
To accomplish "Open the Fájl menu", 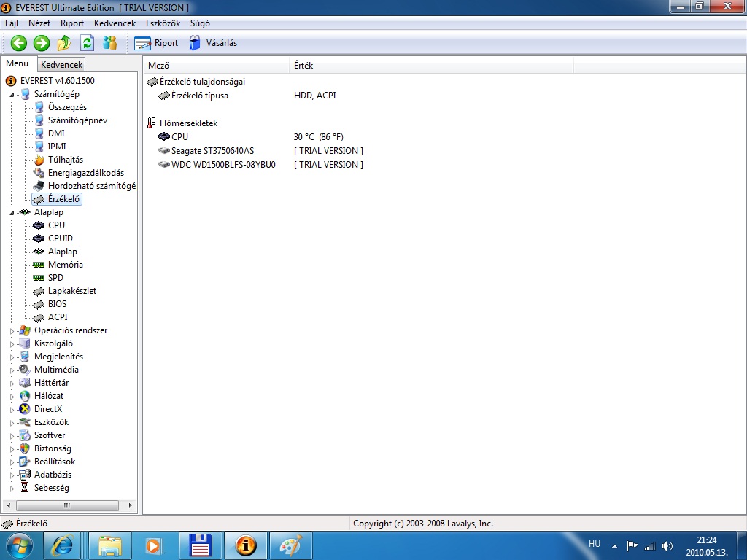I will [x=12, y=23].
